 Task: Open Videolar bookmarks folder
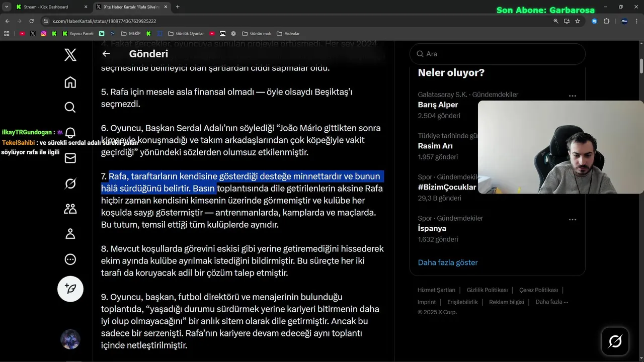[288, 34]
